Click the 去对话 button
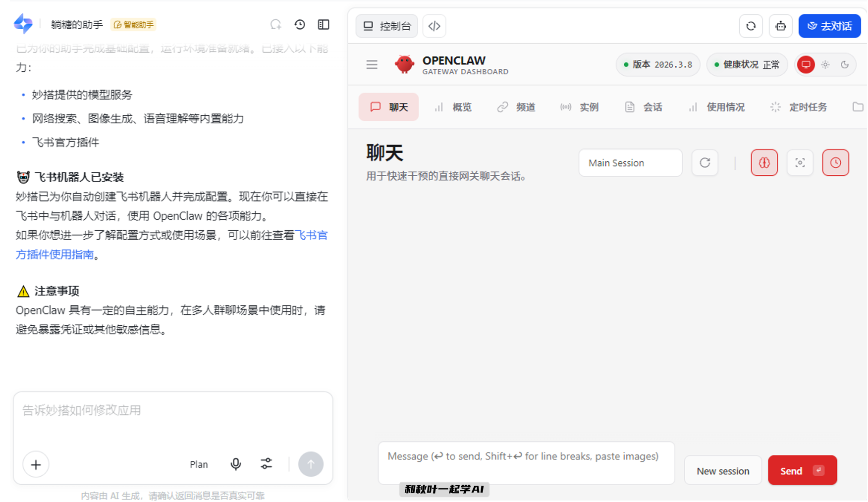The width and height of the screenshot is (868, 502). pyautogui.click(x=829, y=26)
